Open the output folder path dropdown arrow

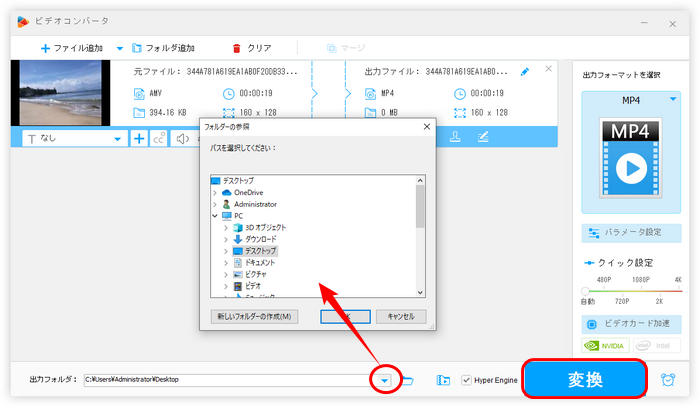click(384, 381)
